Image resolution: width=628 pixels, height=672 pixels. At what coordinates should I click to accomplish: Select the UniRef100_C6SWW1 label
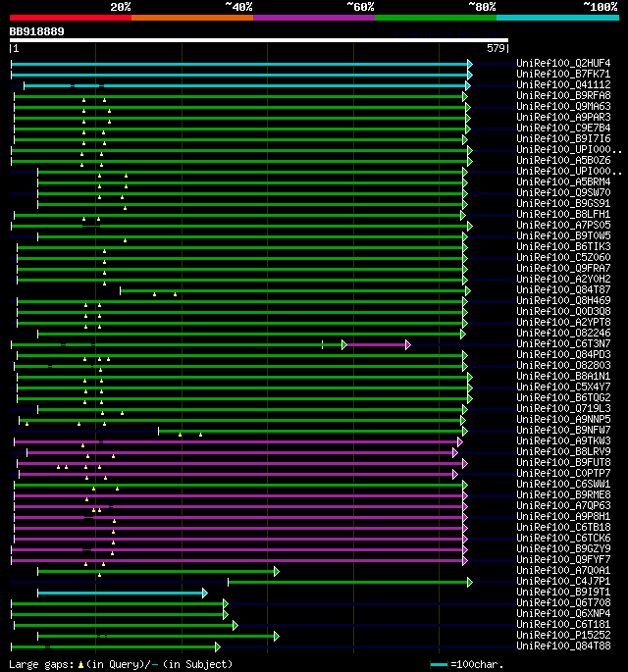click(x=563, y=484)
